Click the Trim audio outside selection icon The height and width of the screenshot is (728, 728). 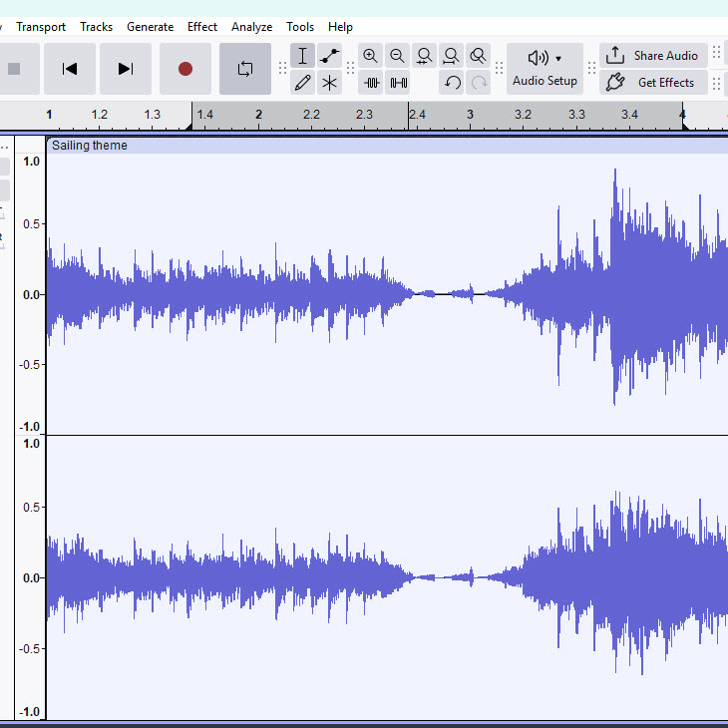pos(372,83)
